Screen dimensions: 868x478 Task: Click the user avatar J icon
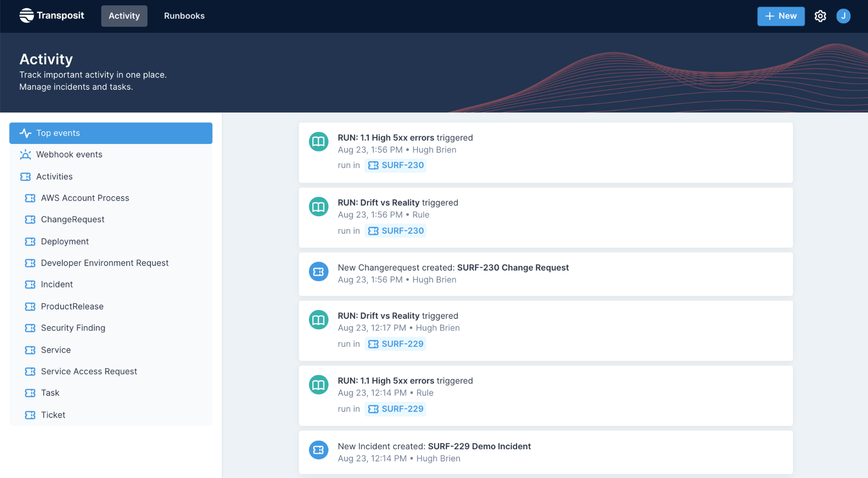pyautogui.click(x=843, y=16)
